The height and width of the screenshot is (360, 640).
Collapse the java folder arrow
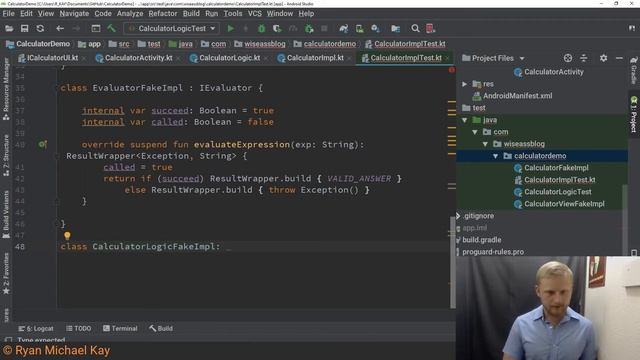(x=464, y=120)
